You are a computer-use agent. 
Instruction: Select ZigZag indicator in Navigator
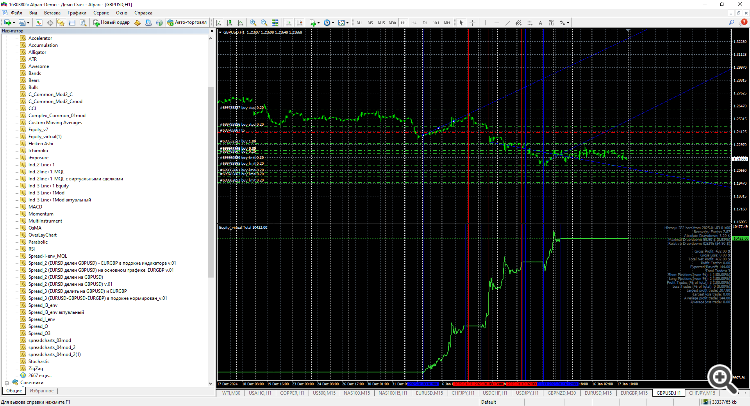[x=36, y=369]
